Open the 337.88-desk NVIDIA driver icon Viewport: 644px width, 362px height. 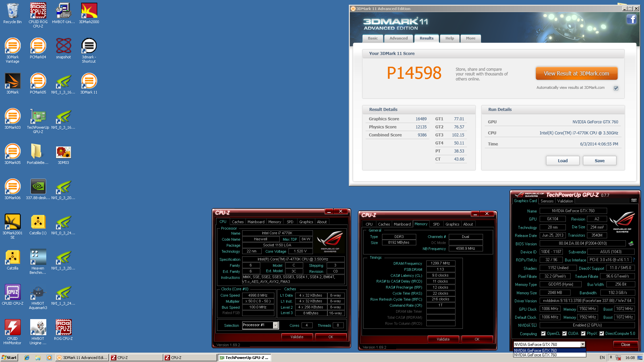coord(38,189)
